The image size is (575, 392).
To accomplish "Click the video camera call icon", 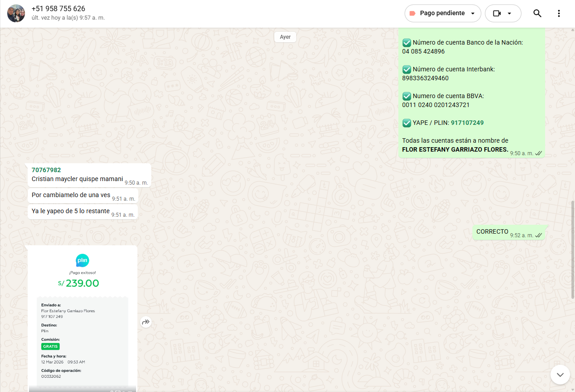I will [497, 13].
